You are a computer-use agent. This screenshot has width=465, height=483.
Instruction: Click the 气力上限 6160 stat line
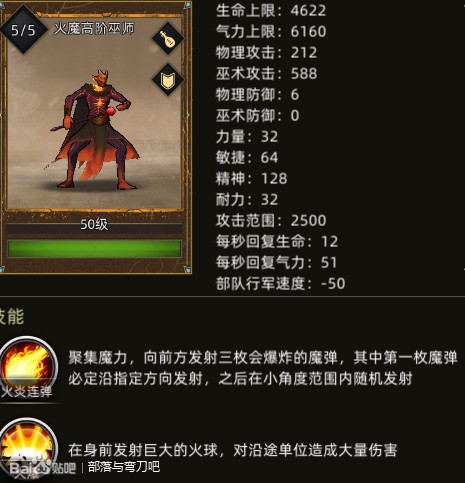271,32
